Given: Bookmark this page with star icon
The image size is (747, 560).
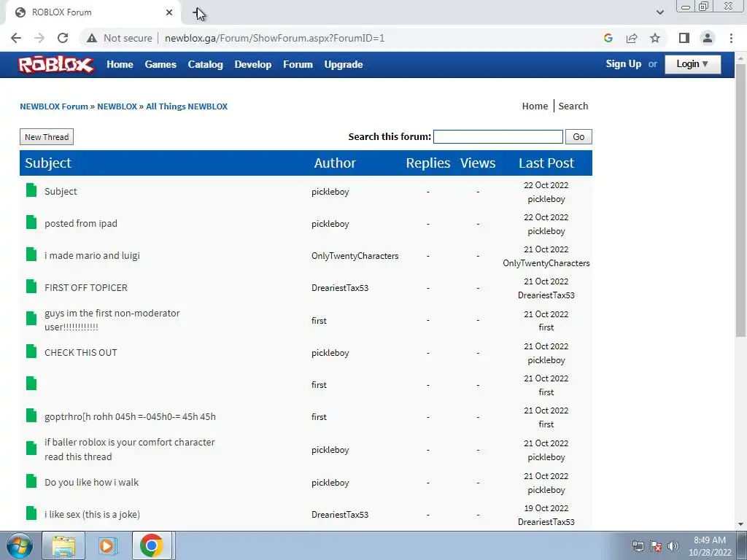Looking at the screenshot, I should [x=655, y=38].
